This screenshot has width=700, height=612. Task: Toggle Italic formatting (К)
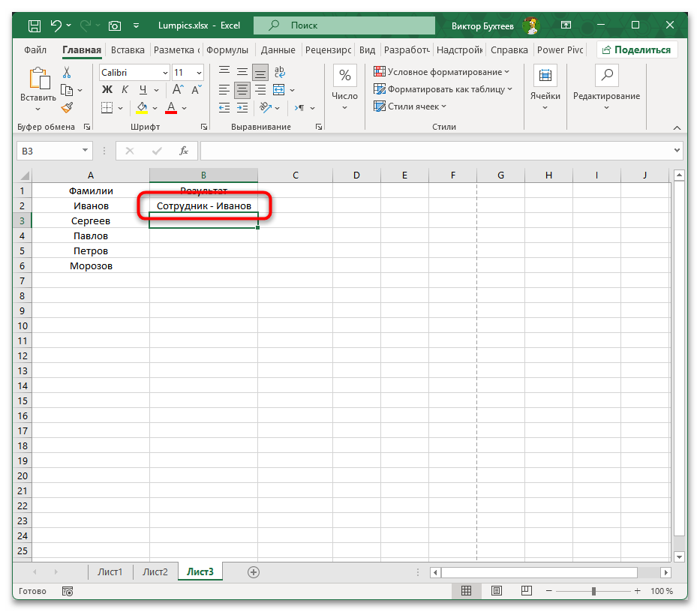(x=124, y=90)
